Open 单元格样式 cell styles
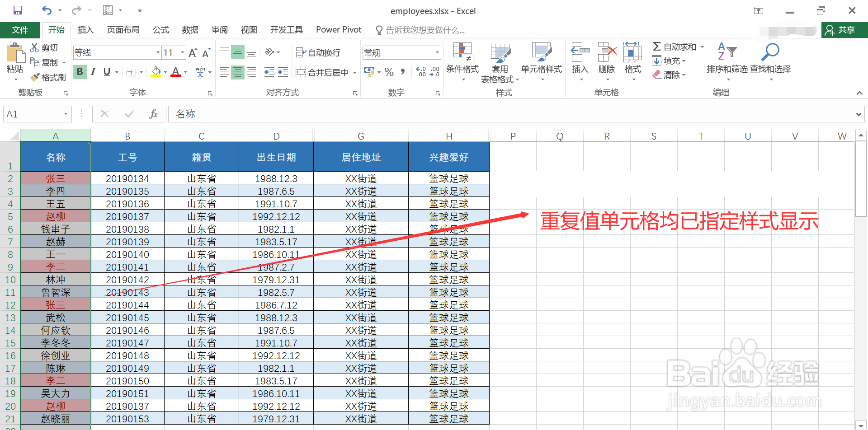This screenshot has height=430, width=868. click(542, 62)
